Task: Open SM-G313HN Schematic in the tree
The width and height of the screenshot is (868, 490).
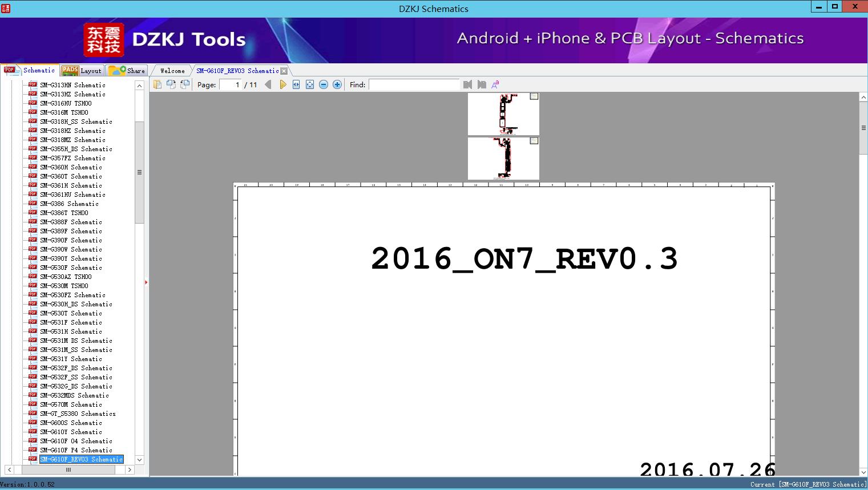Action: click(x=72, y=85)
